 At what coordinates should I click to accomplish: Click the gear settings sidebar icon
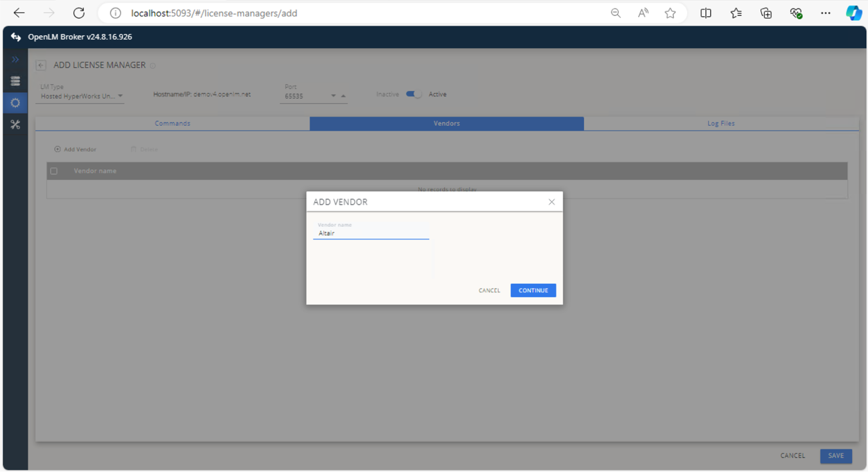15,103
